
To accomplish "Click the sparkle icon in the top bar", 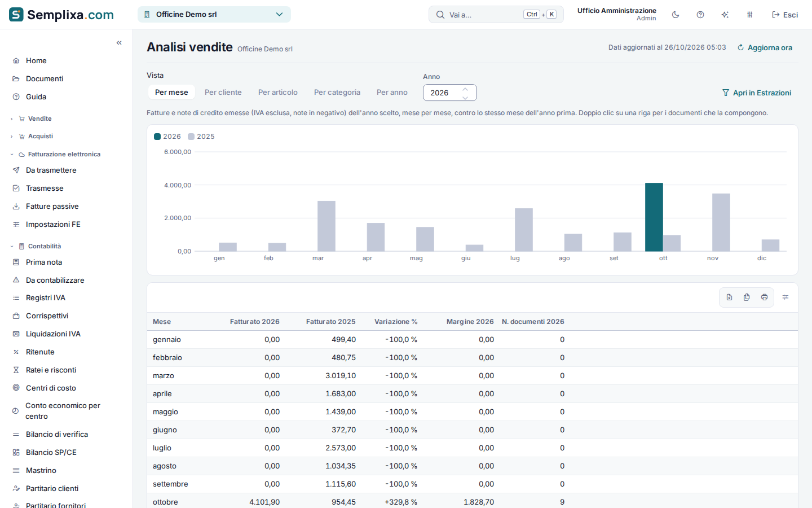I will (725, 15).
